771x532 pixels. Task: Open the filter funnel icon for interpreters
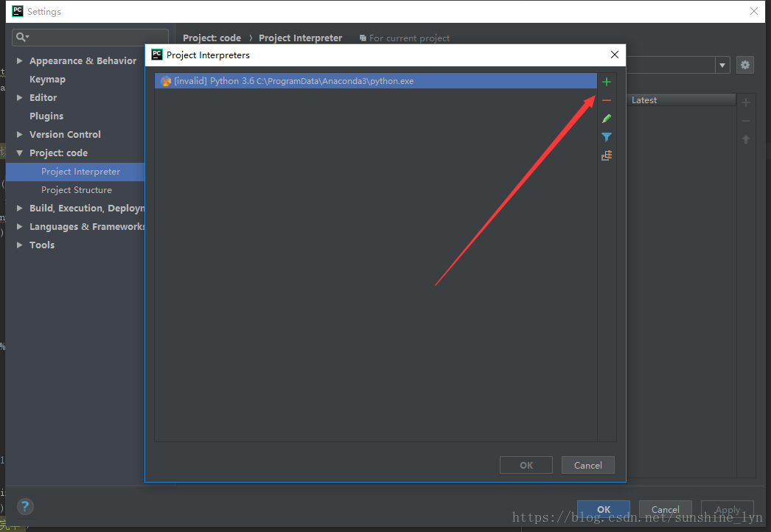click(607, 137)
